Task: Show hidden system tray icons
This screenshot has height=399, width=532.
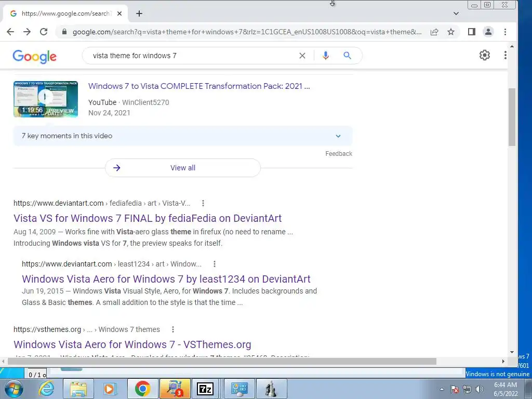Action: point(442,389)
